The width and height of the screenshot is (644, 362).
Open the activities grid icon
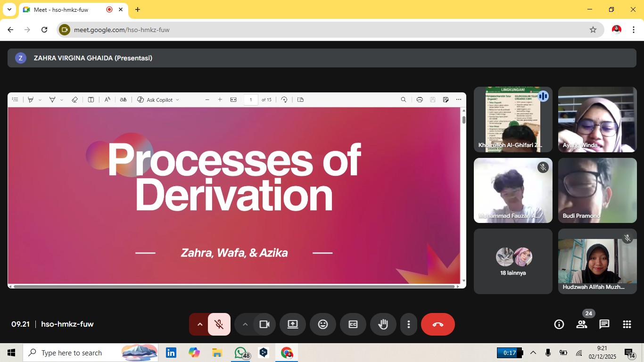click(627, 324)
